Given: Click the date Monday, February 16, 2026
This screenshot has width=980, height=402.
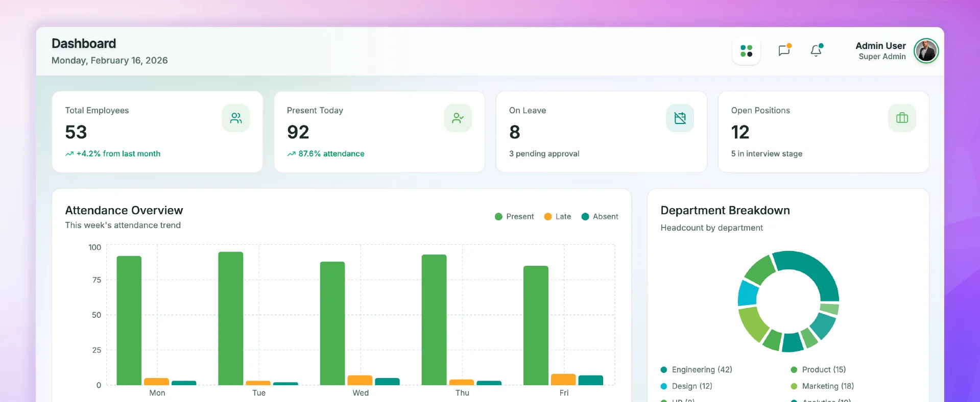Looking at the screenshot, I should tap(110, 61).
